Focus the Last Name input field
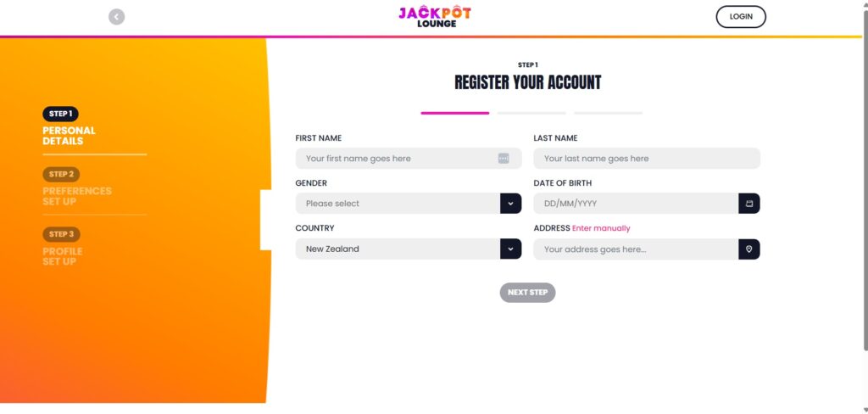The height and width of the screenshot is (414, 868). coord(647,159)
